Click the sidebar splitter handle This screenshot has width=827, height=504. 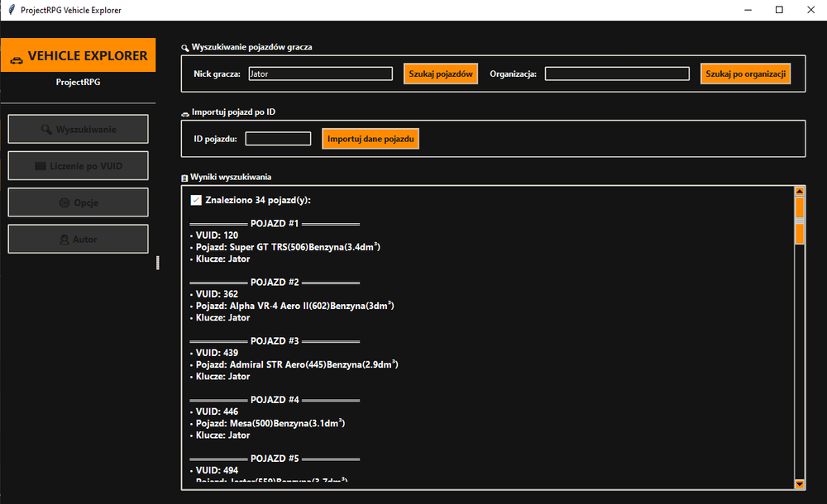click(158, 263)
